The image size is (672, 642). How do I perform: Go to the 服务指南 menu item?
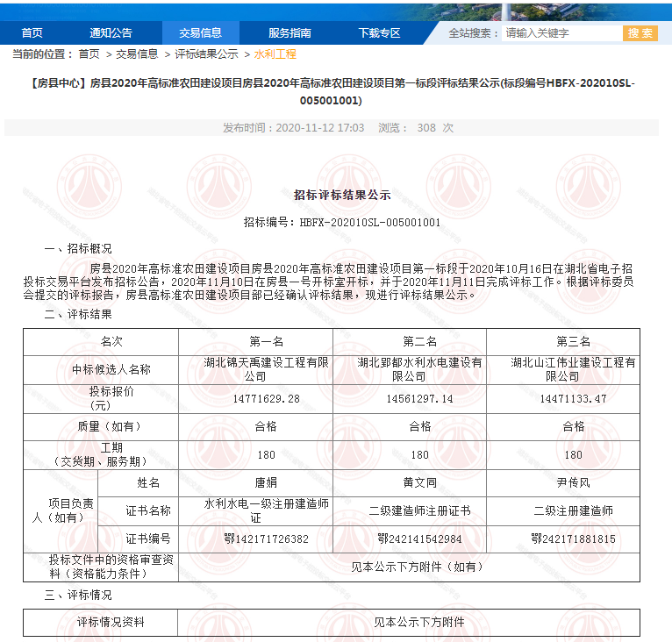(290, 33)
